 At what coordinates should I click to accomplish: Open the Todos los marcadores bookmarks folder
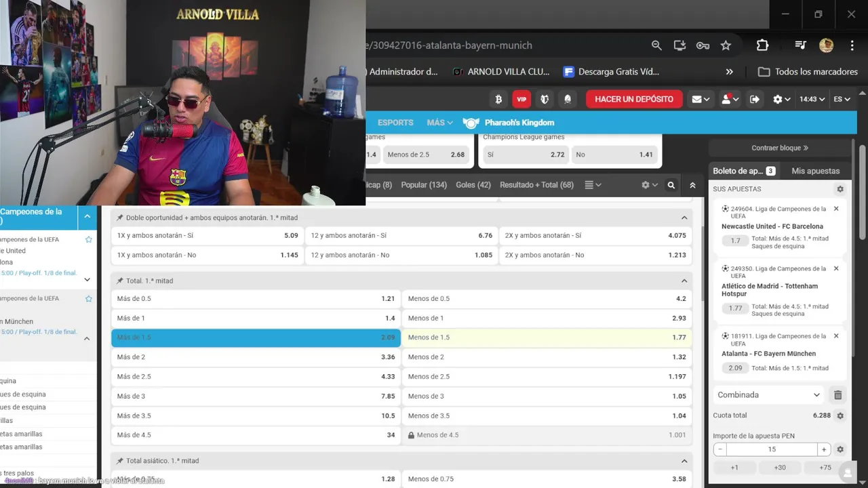click(x=808, y=72)
